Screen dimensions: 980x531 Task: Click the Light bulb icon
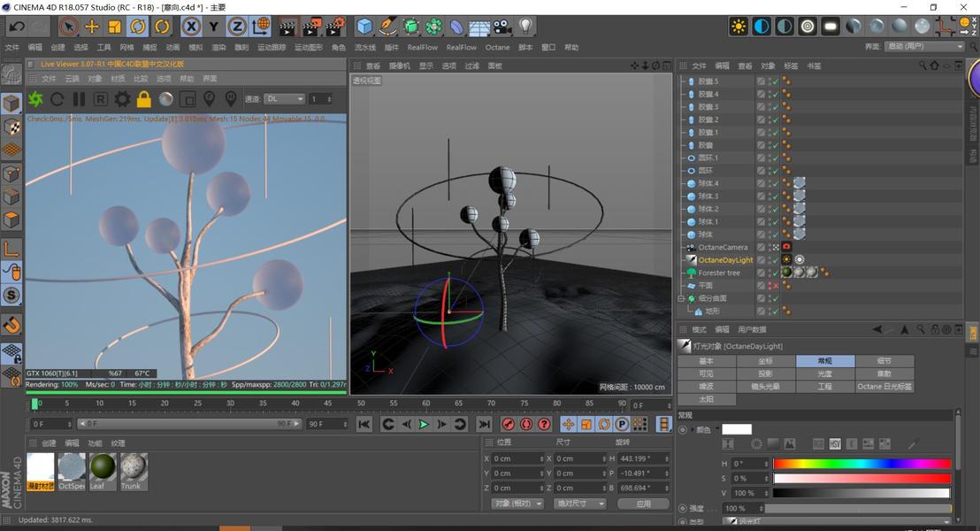coord(525,27)
